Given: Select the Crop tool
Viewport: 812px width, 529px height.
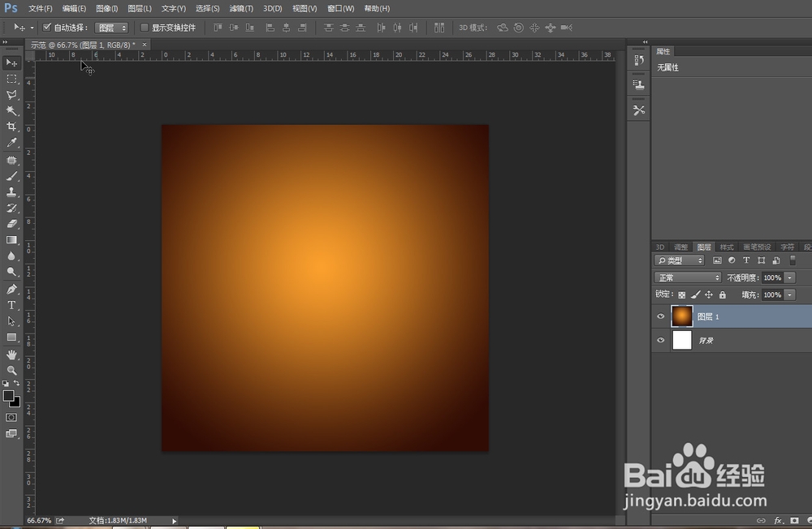Looking at the screenshot, I should pos(11,127).
